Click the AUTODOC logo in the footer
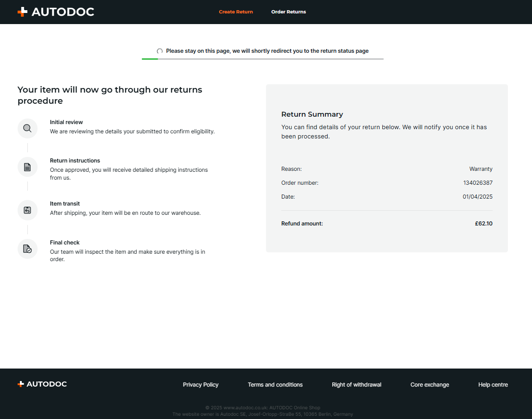The width and height of the screenshot is (532, 419). pyautogui.click(x=42, y=384)
